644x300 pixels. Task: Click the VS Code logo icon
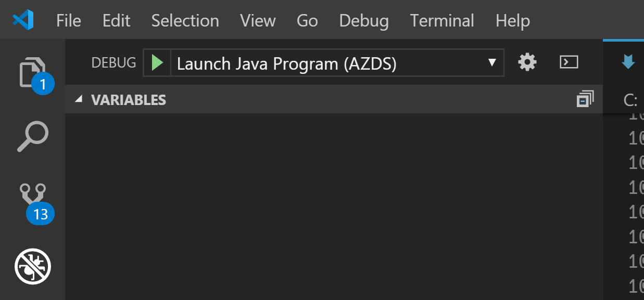pos(23,20)
